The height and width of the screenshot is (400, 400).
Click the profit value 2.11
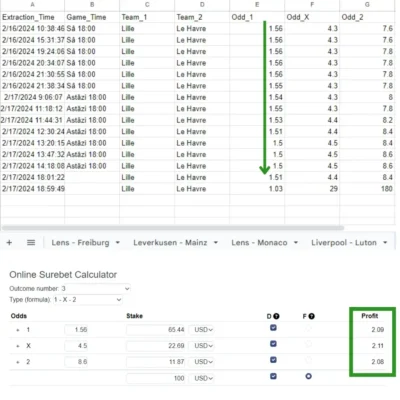click(x=378, y=346)
